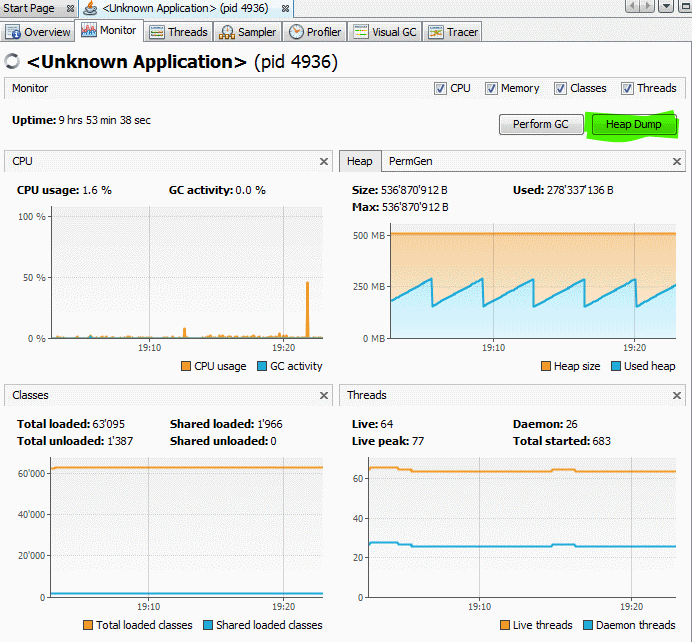The width and height of the screenshot is (692, 642).
Task: Select the Monitor tab
Action: pyautogui.click(x=109, y=30)
